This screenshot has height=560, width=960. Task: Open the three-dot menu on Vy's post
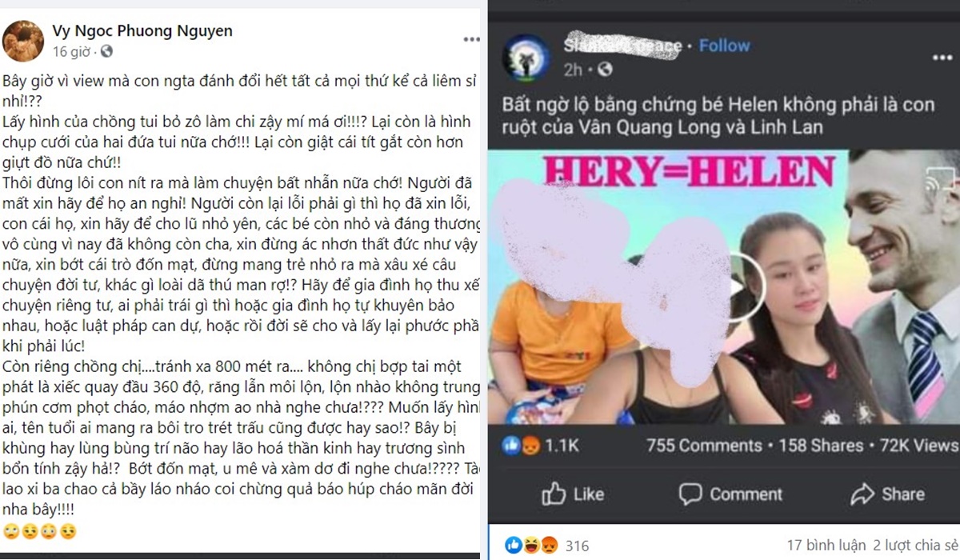(472, 39)
